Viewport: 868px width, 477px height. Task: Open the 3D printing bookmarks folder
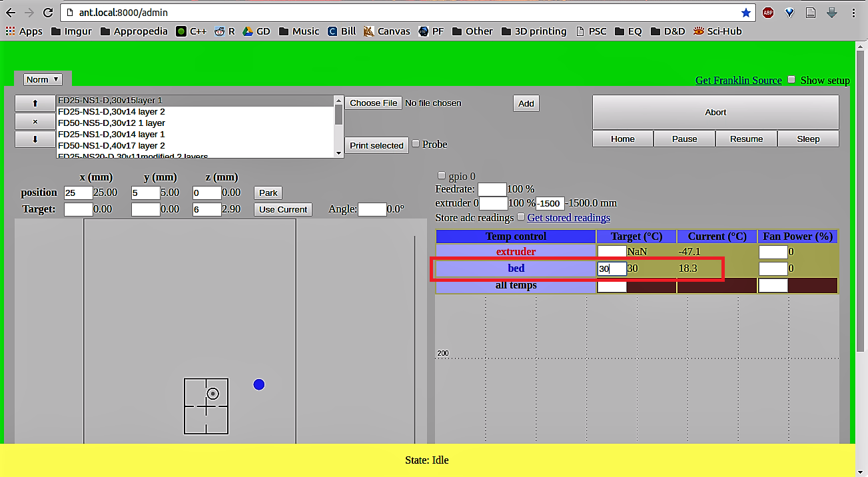(534, 31)
